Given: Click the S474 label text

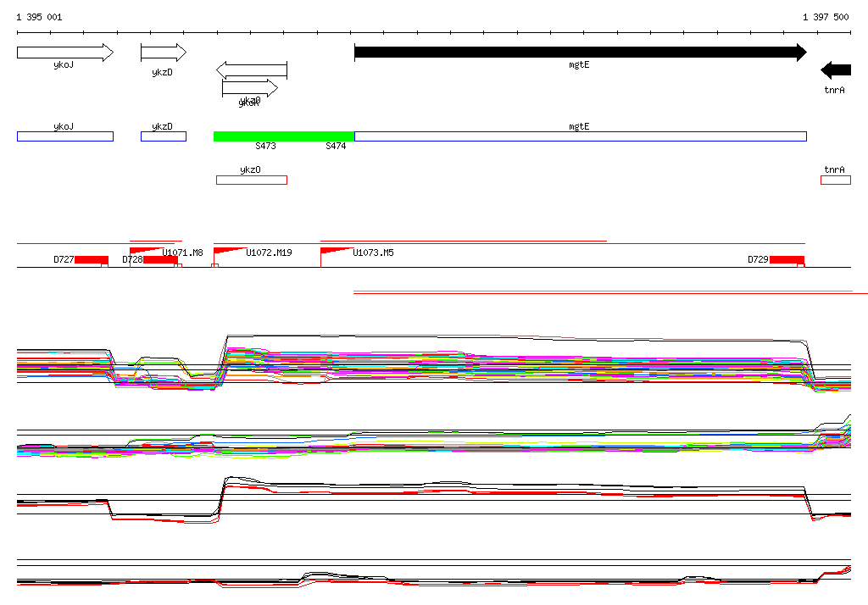Looking at the screenshot, I should (336, 146).
